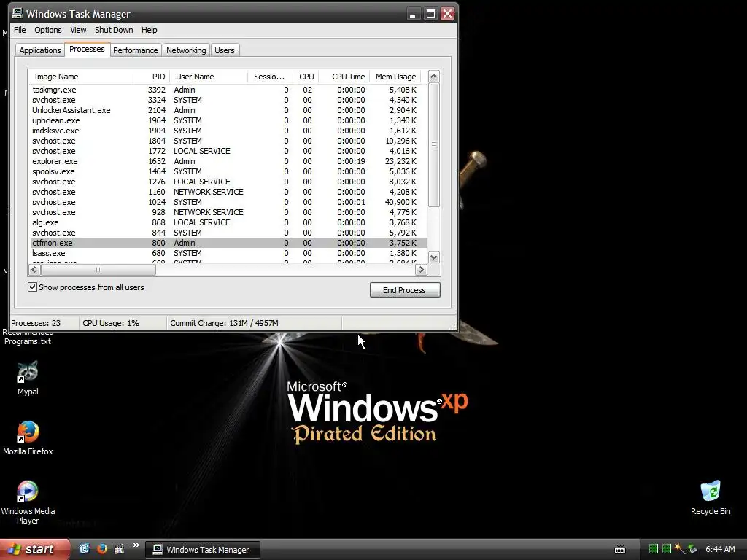This screenshot has width=747, height=560.
Task: Select lsass.exe process row
Action: coord(228,253)
